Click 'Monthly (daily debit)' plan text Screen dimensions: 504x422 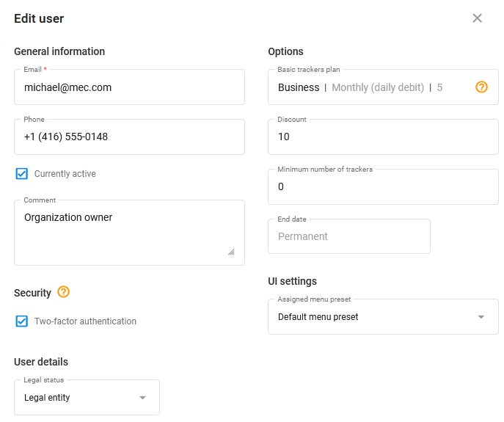[x=378, y=87]
